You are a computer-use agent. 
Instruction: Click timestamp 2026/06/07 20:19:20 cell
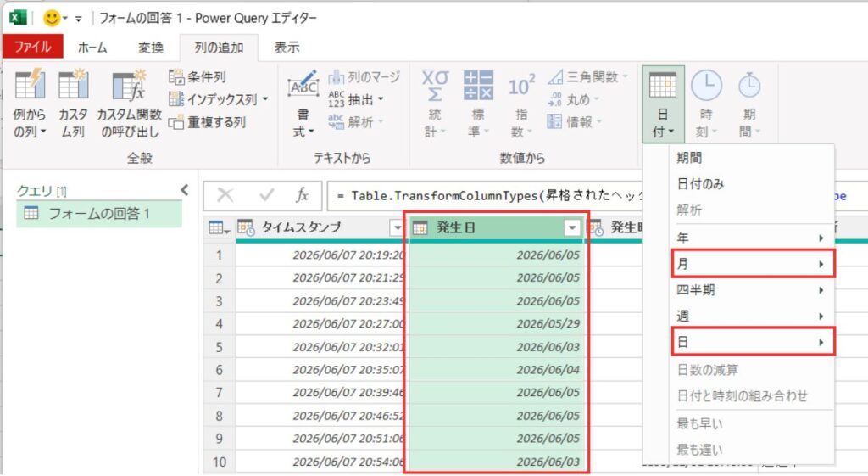pos(321,255)
